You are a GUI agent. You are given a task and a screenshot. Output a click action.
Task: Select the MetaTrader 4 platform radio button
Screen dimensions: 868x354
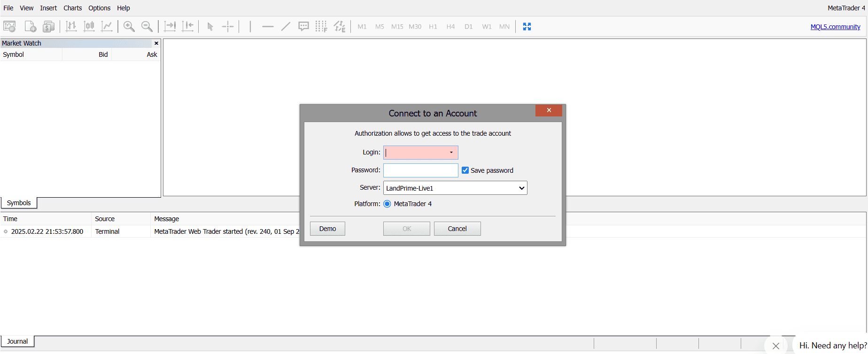387,204
